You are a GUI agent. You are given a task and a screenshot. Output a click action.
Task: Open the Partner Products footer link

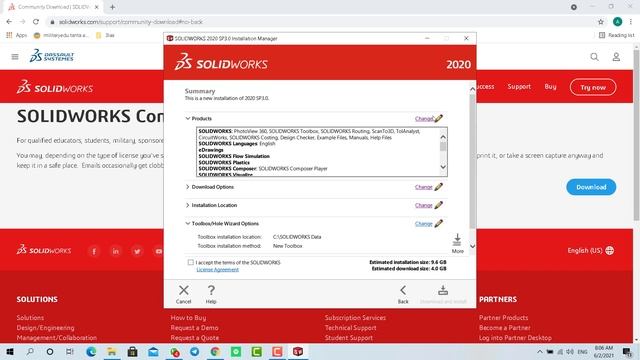(x=503, y=317)
